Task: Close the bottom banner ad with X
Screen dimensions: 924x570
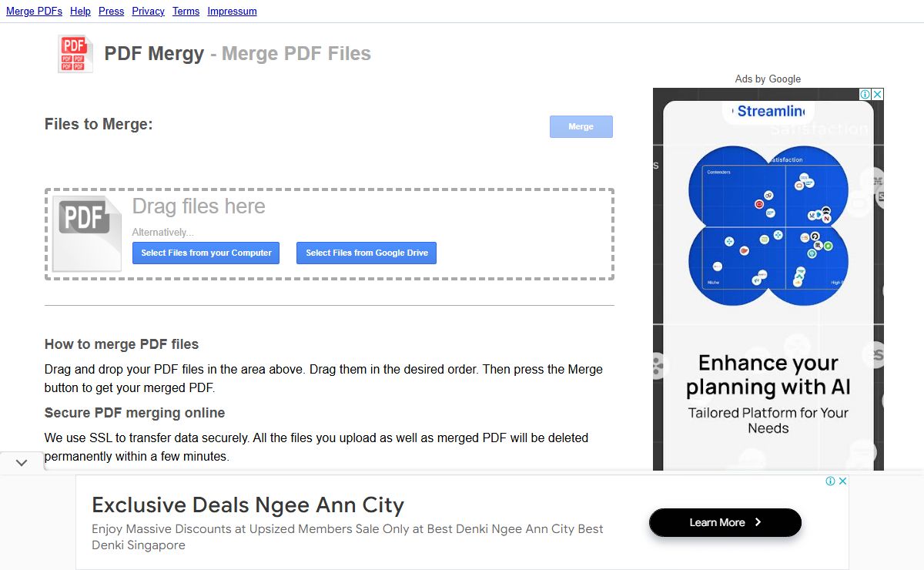Action: coord(842,481)
